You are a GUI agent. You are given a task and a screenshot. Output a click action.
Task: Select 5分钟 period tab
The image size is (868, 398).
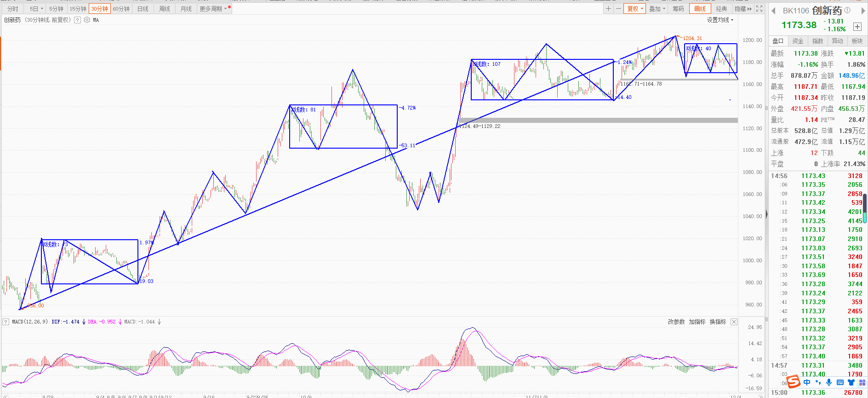click(x=57, y=9)
